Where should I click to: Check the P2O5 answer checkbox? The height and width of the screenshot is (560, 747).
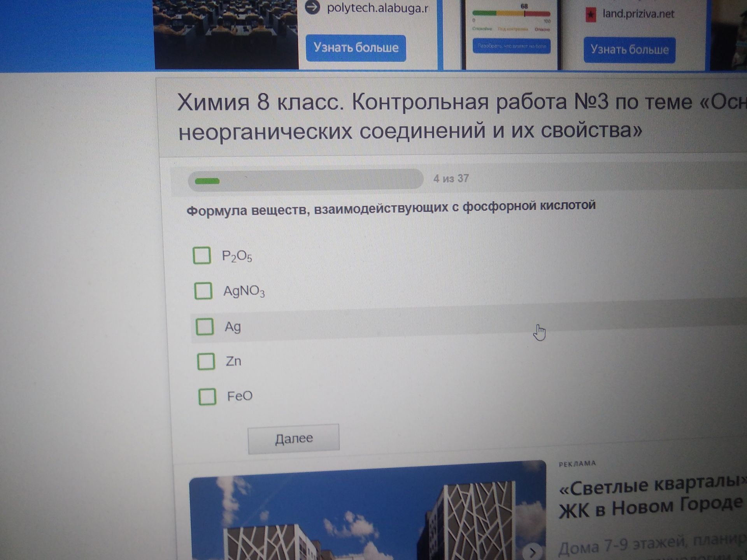click(x=202, y=255)
